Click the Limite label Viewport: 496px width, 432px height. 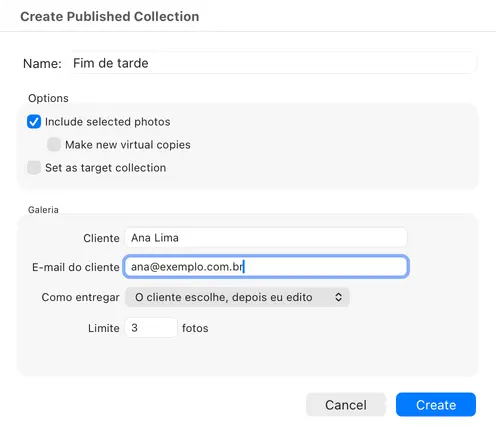pos(104,328)
